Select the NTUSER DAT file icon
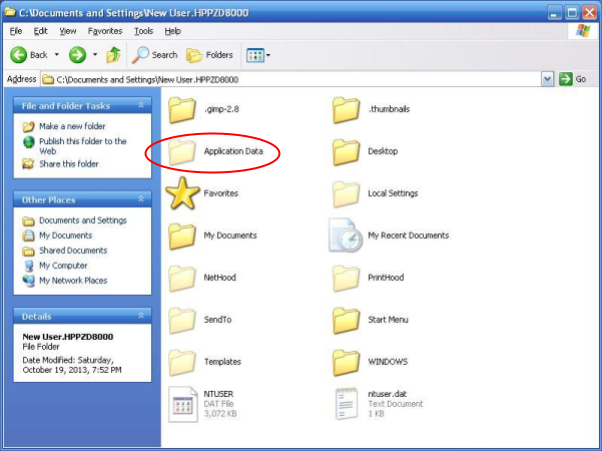 click(183, 404)
